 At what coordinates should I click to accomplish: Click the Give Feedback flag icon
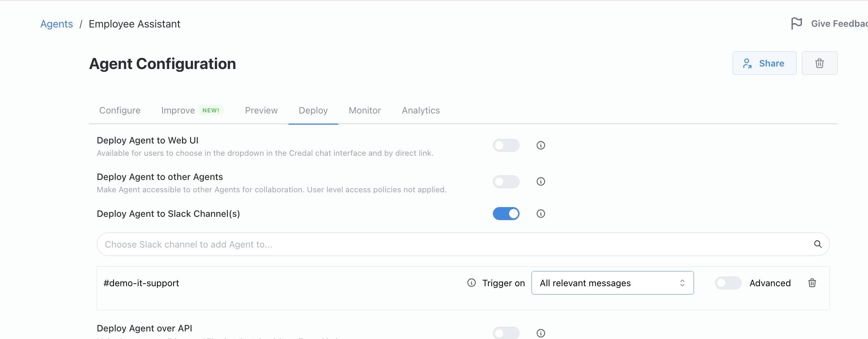(797, 23)
